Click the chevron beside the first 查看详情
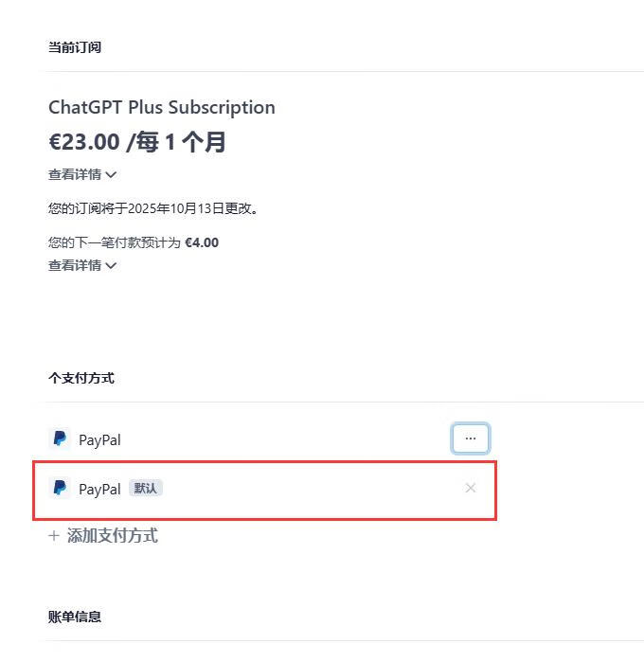Viewport: 644px width, 662px height. coord(112,174)
